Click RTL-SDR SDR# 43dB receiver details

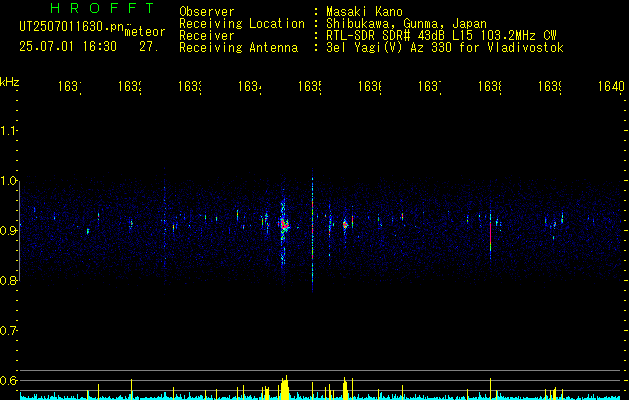click(x=441, y=36)
